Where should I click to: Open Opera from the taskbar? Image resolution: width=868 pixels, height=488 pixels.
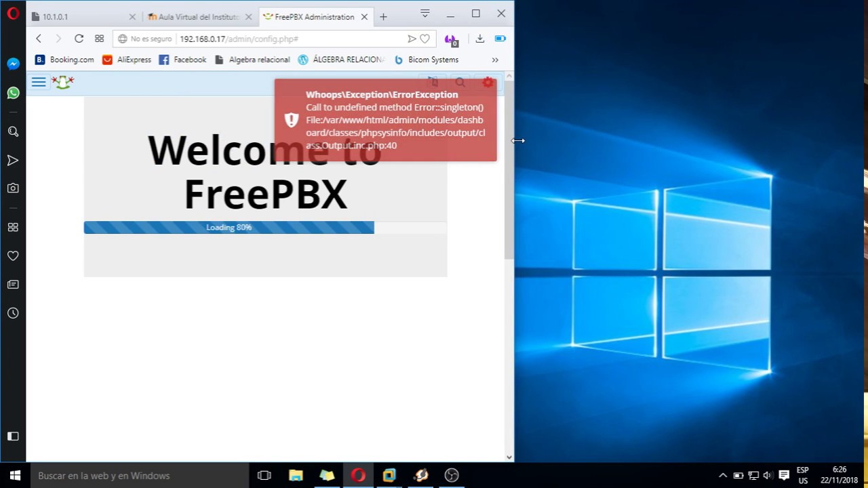tap(358, 475)
